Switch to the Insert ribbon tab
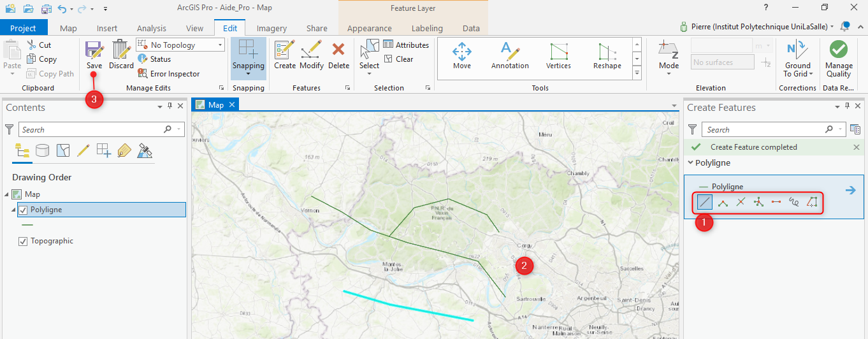 coord(107,28)
